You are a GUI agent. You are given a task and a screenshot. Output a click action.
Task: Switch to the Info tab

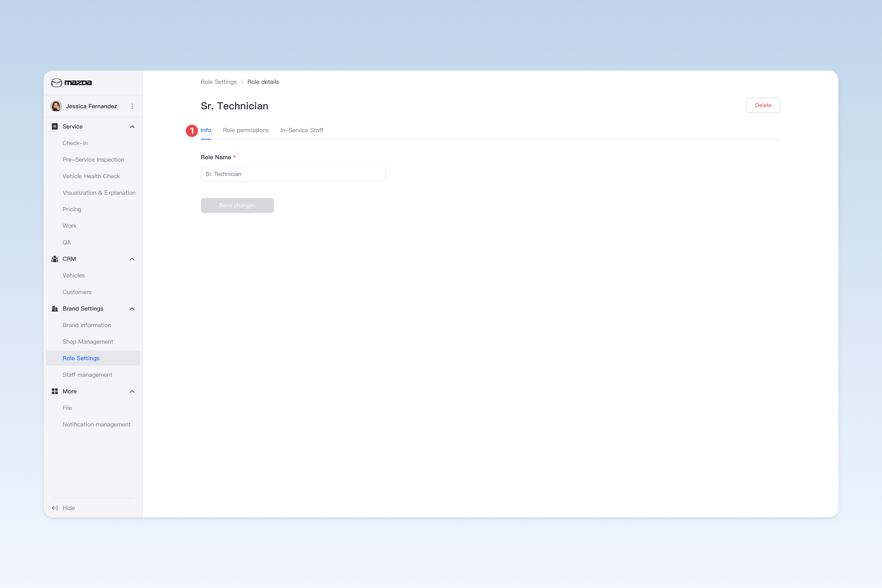[206, 130]
